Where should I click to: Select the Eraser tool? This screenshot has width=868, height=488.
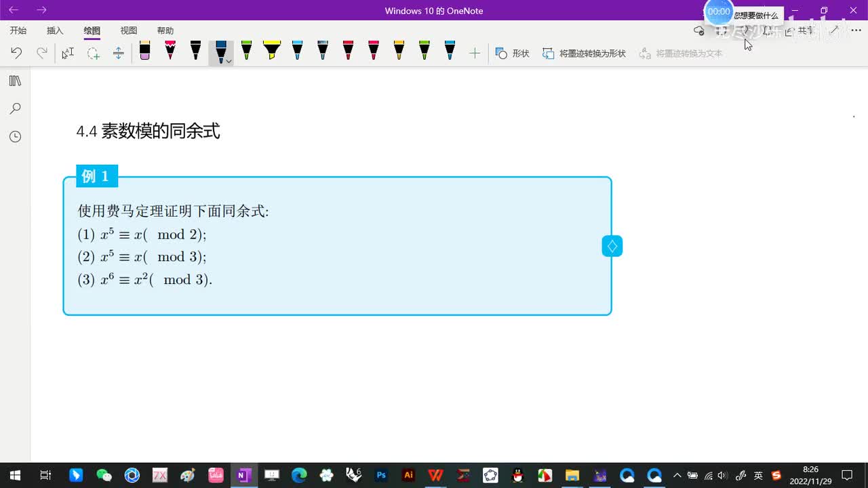[144, 51]
